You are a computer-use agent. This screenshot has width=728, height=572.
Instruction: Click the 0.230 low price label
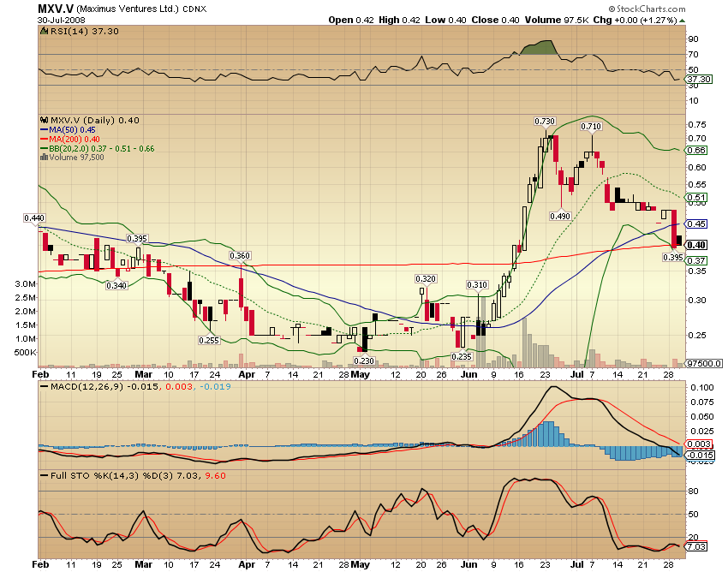click(363, 360)
